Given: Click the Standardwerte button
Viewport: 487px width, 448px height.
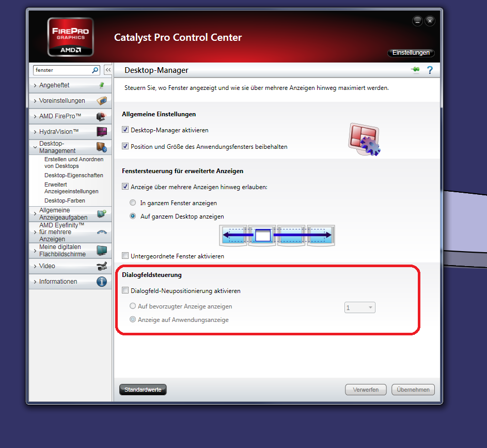Looking at the screenshot, I should tap(143, 390).
